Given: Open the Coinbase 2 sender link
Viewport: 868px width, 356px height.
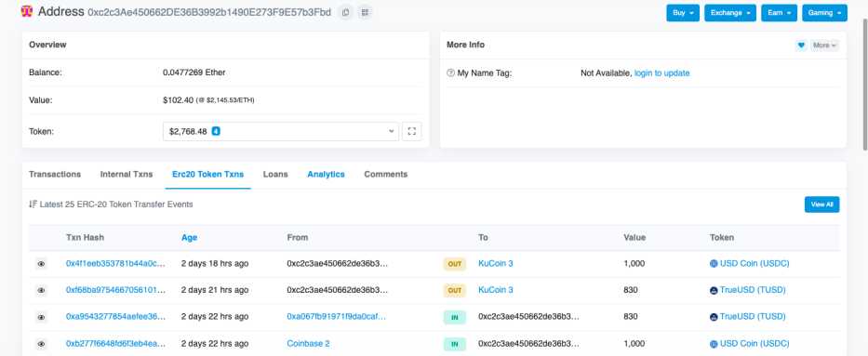Looking at the screenshot, I should tap(308, 343).
